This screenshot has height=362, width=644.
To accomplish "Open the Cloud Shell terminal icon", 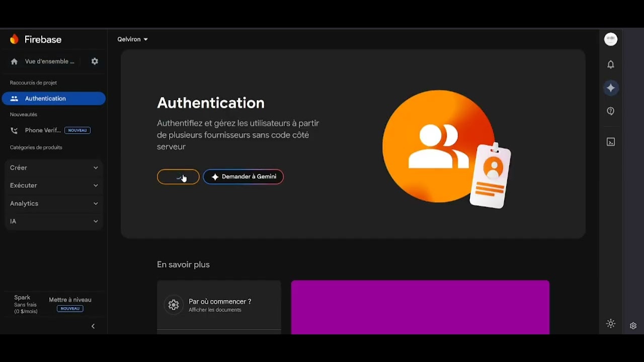I will click(x=611, y=142).
